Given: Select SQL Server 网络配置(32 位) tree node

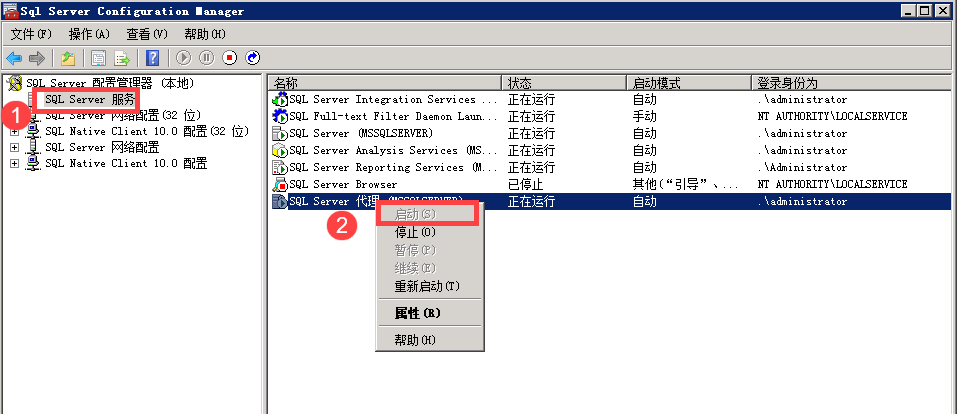Looking at the screenshot, I should pos(123,115).
